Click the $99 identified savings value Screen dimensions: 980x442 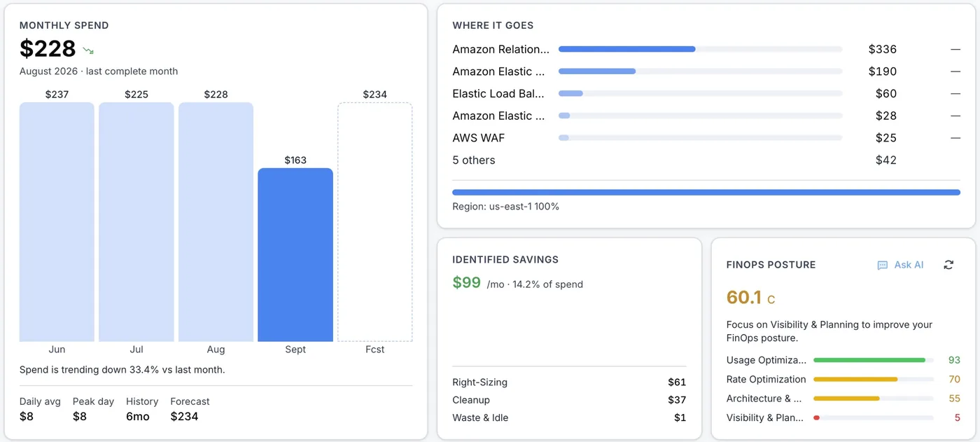467,282
